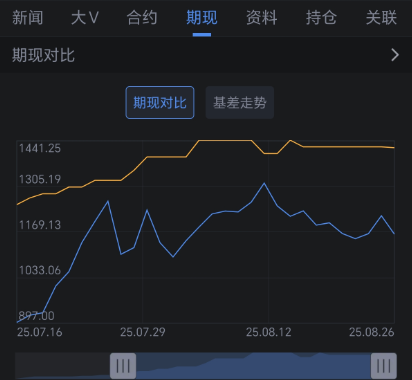Click the 1441.25 axis label
Screen dimensions: 412x380
(40, 148)
